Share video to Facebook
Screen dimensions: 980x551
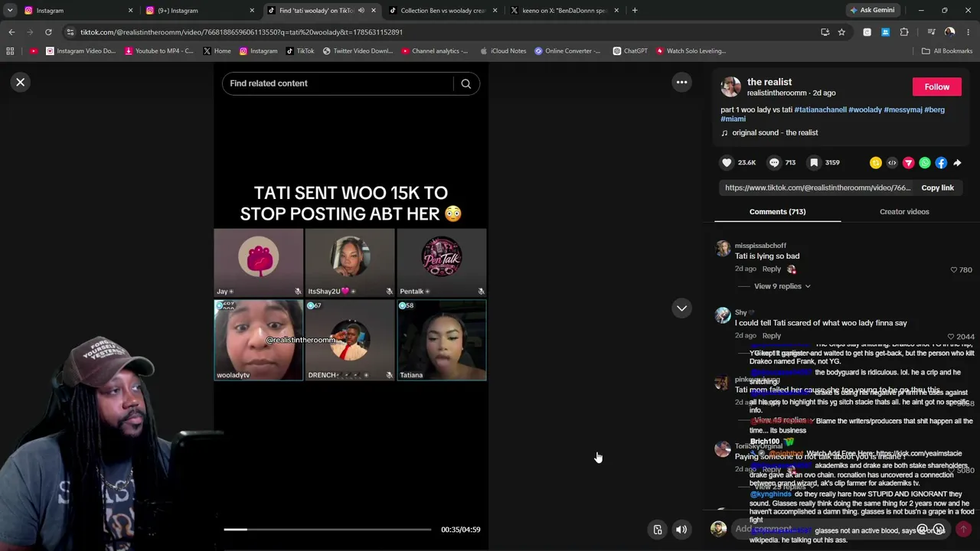[x=941, y=163]
